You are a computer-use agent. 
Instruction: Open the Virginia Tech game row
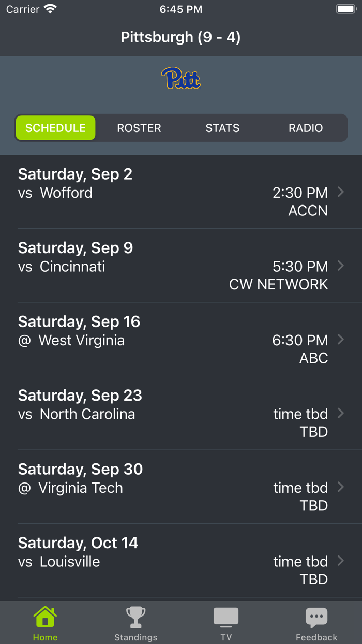(x=181, y=487)
